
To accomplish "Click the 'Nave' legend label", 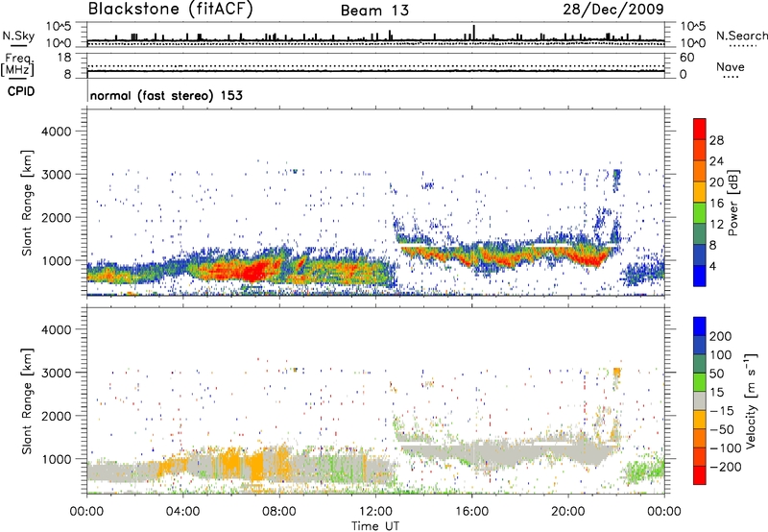I will 731,66.
